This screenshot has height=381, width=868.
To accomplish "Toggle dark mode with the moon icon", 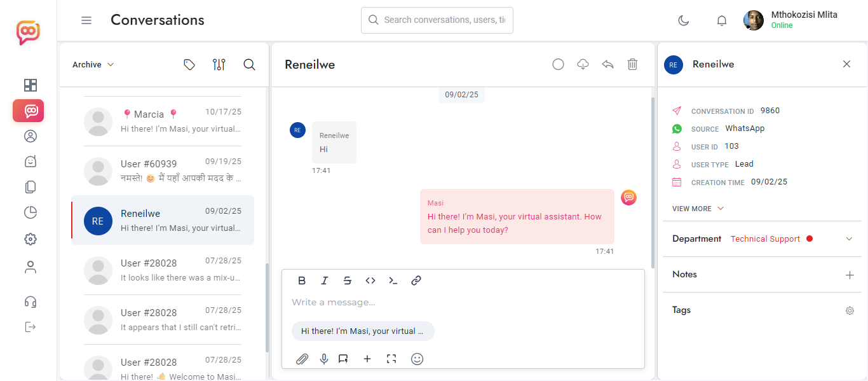I will [684, 20].
